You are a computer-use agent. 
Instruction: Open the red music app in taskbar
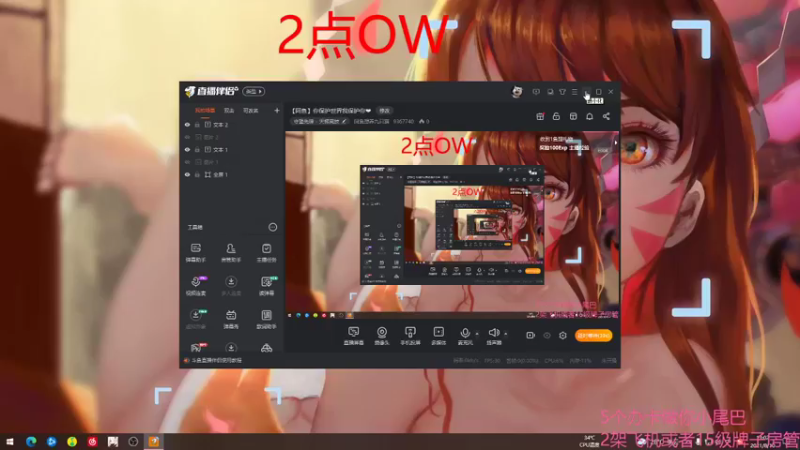92,442
